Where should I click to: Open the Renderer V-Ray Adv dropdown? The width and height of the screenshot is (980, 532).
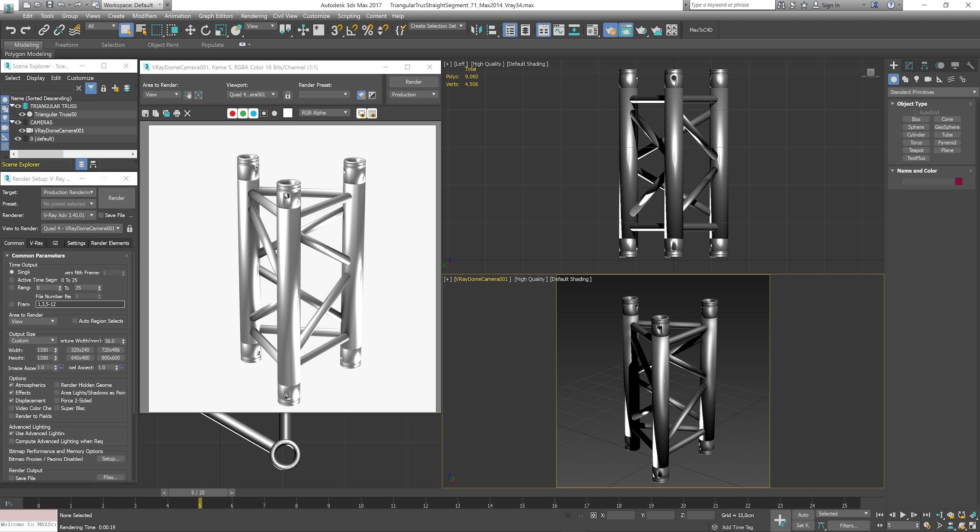[x=68, y=215]
